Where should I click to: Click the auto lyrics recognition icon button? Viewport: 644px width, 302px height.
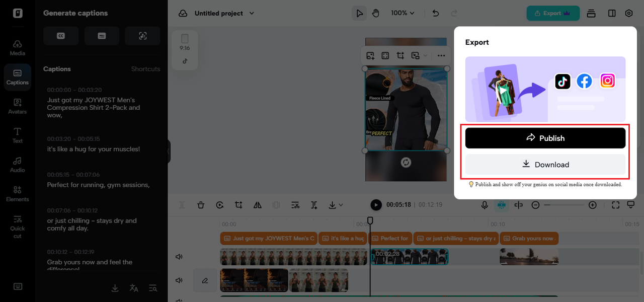[143, 36]
